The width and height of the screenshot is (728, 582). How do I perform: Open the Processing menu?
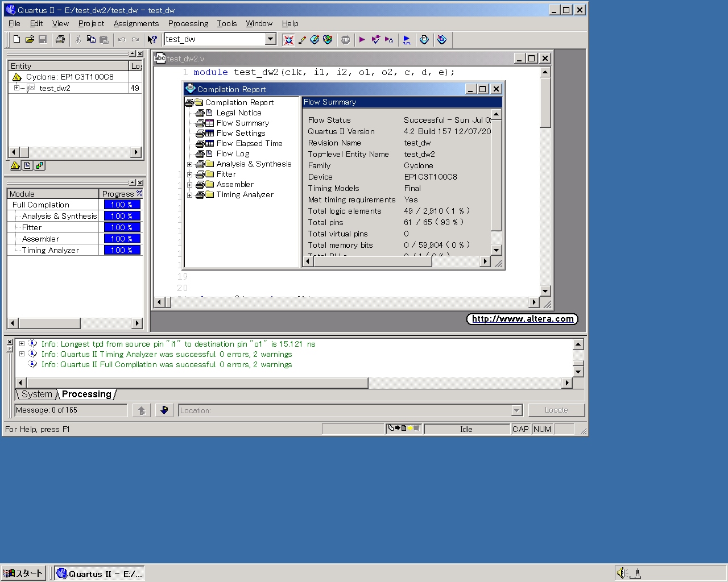point(188,23)
